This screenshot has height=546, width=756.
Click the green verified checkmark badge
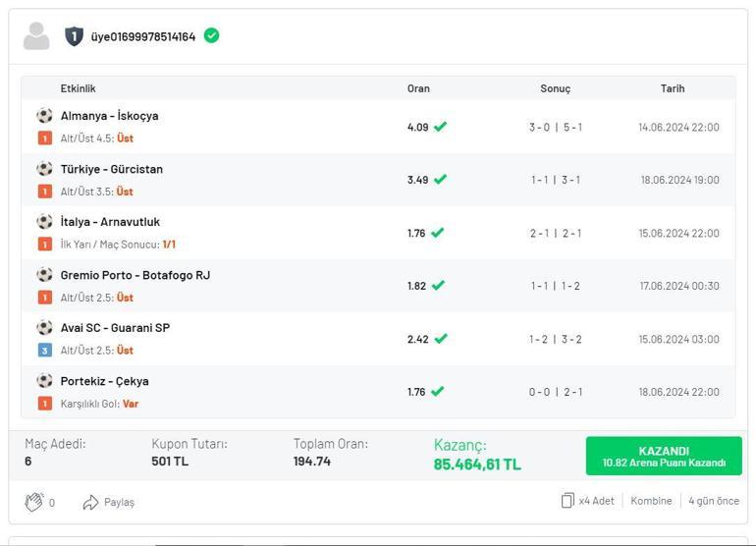click(211, 35)
